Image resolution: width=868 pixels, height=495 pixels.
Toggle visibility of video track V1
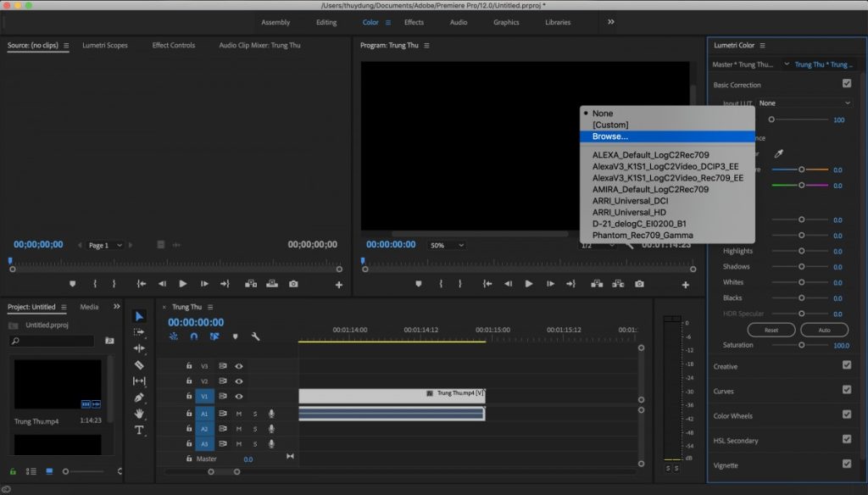239,397
